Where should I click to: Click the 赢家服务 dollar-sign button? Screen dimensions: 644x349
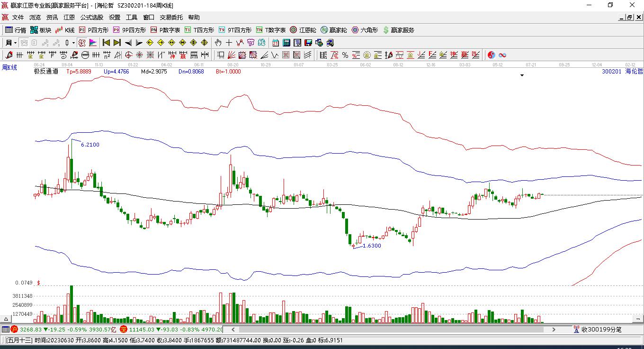(x=399, y=30)
